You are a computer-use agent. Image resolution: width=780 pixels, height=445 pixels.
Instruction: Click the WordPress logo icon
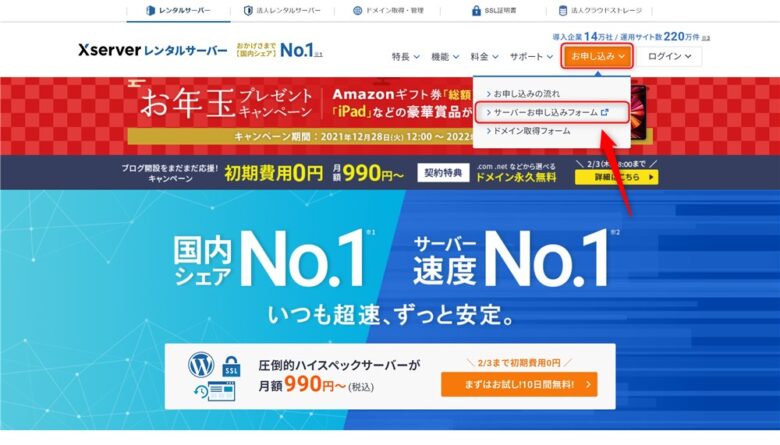click(x=201, y=364)
